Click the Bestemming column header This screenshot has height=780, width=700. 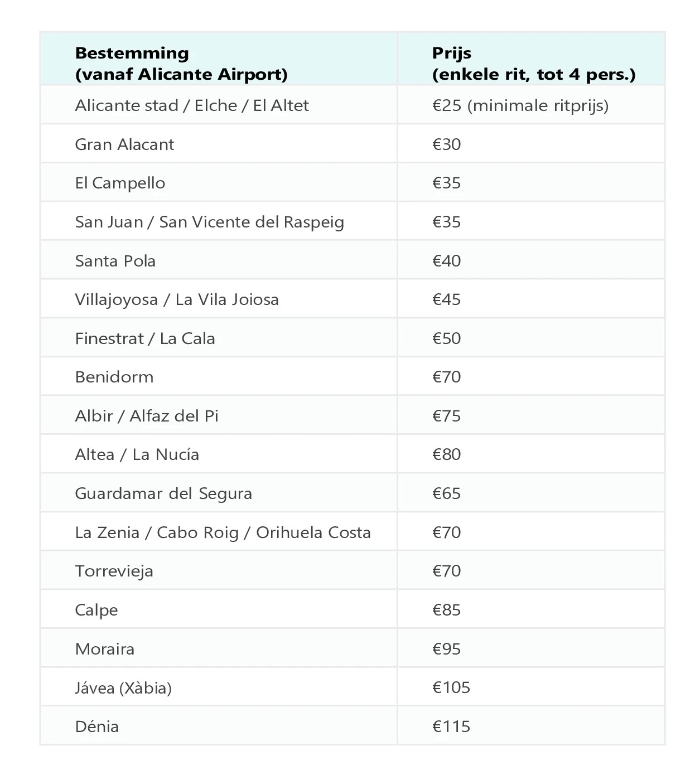click(181, 64)
